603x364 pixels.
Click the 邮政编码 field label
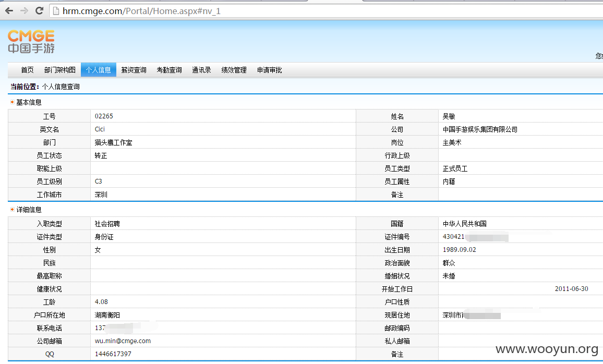pos(397,328)
